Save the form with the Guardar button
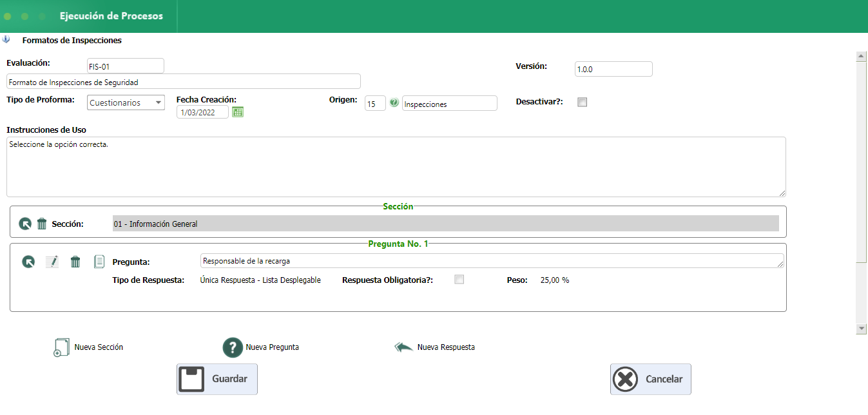Screen dimensions: 868x415 coord(217,379)
